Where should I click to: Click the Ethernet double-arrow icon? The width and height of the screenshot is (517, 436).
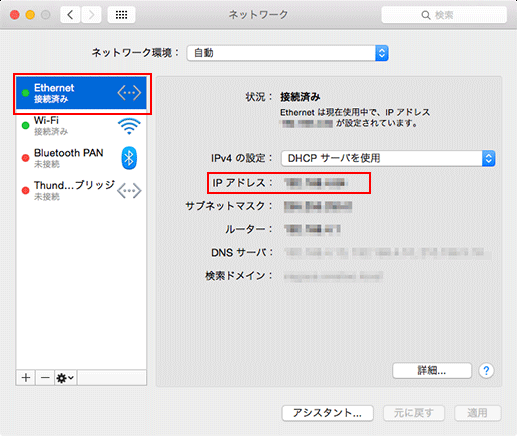[x=129, y=93]
